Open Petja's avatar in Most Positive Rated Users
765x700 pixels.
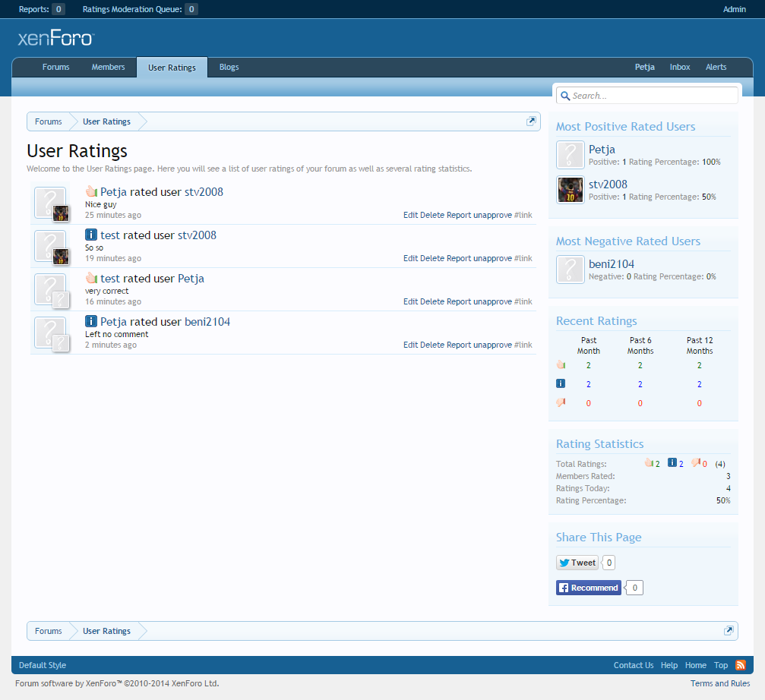click(571, 155)
